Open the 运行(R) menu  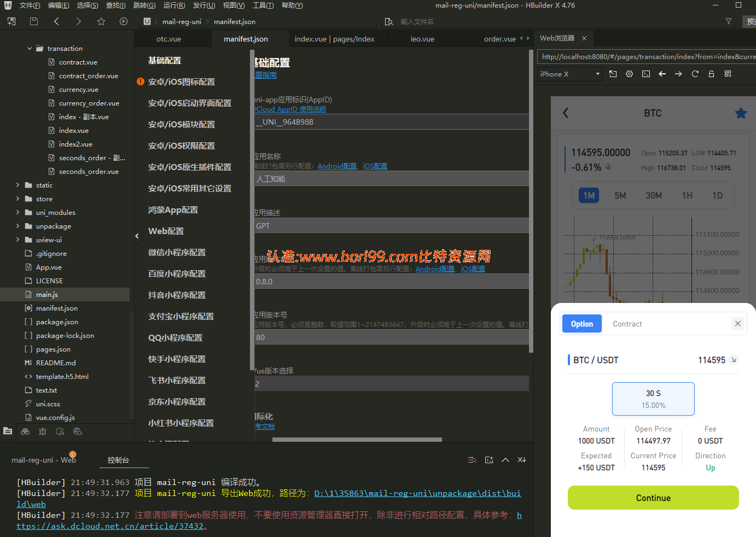tap(174, 5)
